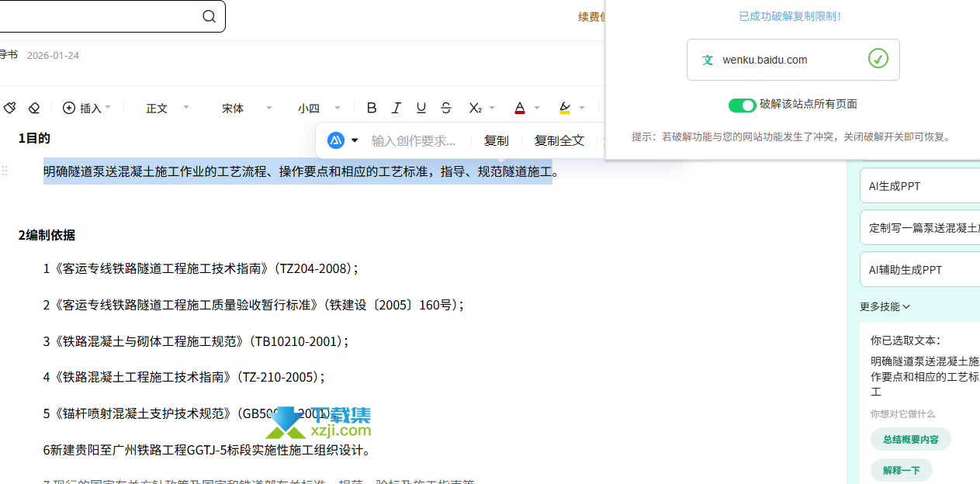Screen dimensions: 980x484
Task: Open the subscript options arrow
Action: [x=492, y=108]
